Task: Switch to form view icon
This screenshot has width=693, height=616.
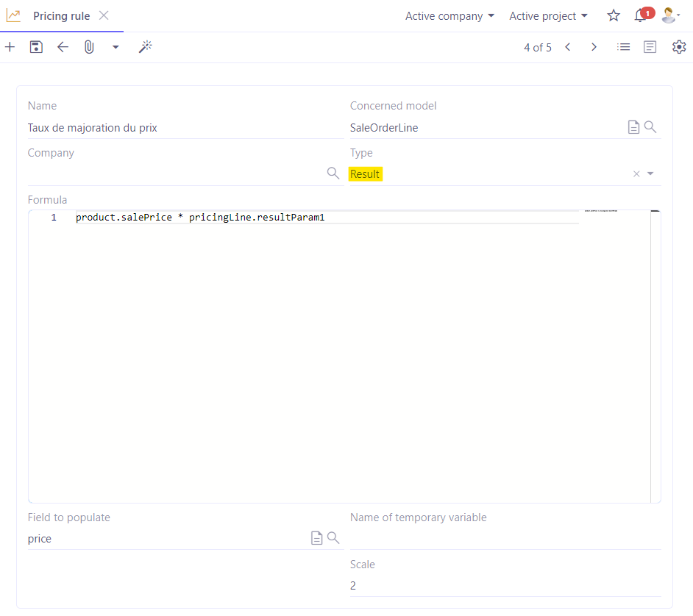Action: point(650,47)
